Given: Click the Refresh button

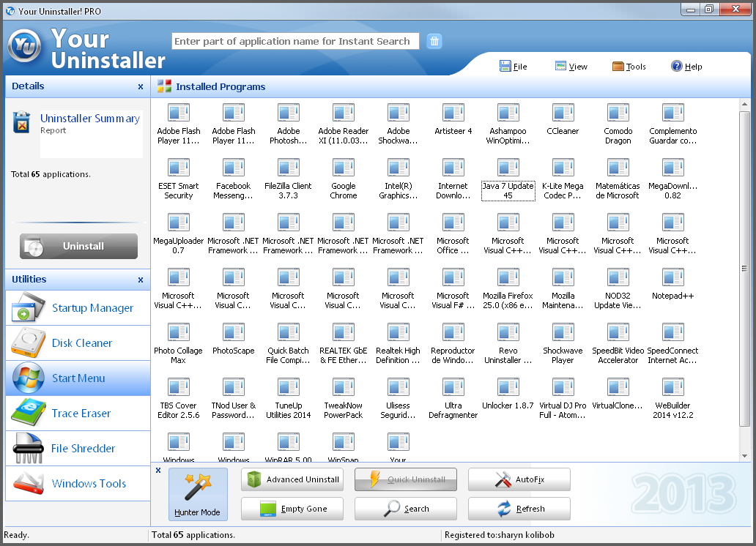Looking at the screenshot, I should [x=519, y=509].
